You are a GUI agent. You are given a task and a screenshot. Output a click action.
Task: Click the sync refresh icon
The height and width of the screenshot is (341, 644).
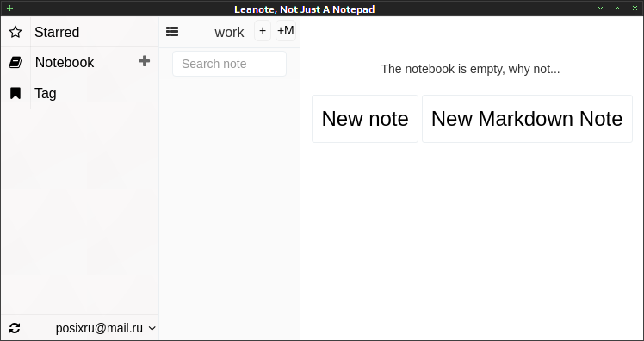[x=15, y=328]
